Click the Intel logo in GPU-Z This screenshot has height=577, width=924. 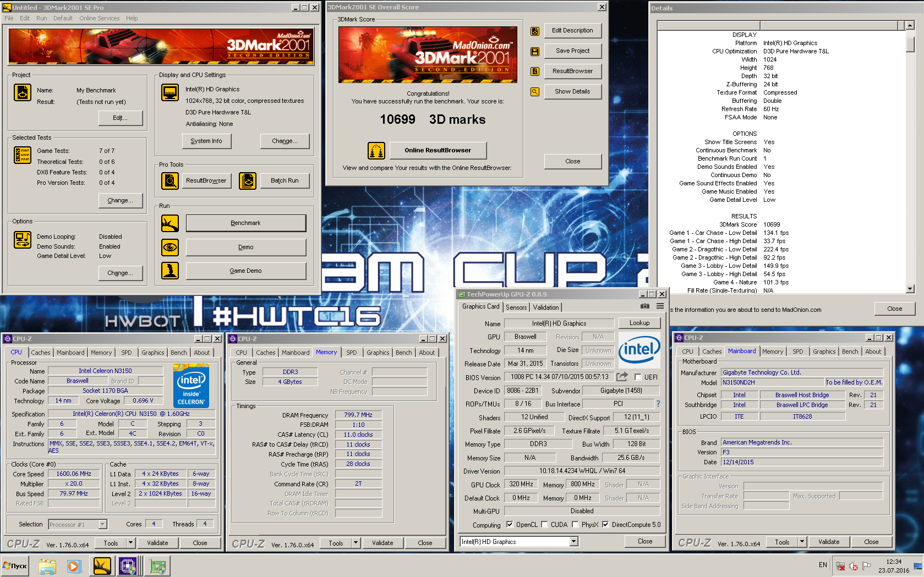[639, 350]
